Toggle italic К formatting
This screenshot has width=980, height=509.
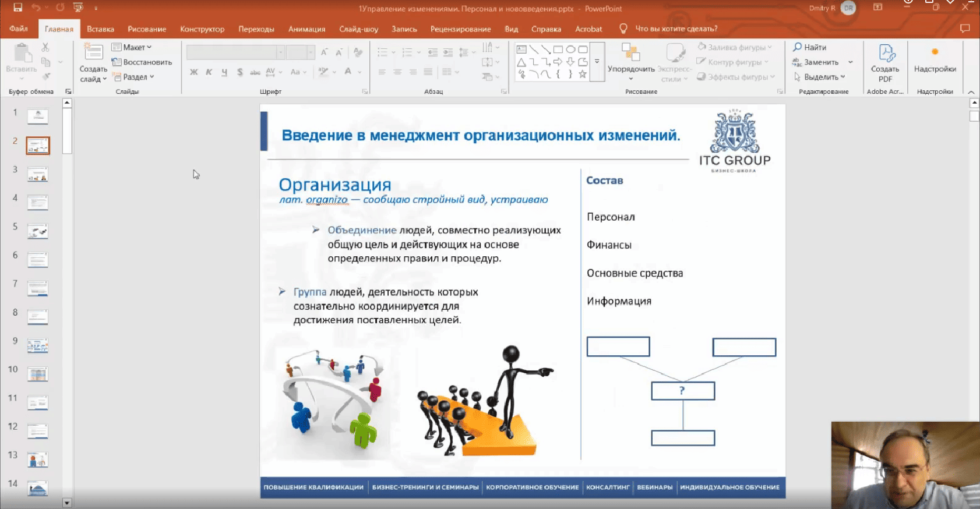[209, 72]
